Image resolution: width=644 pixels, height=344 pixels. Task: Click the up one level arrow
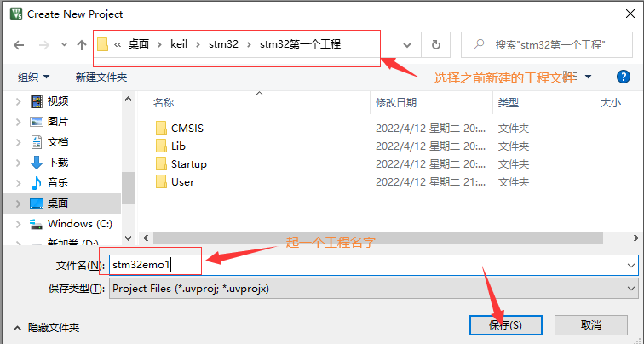(x=82, y=44)
